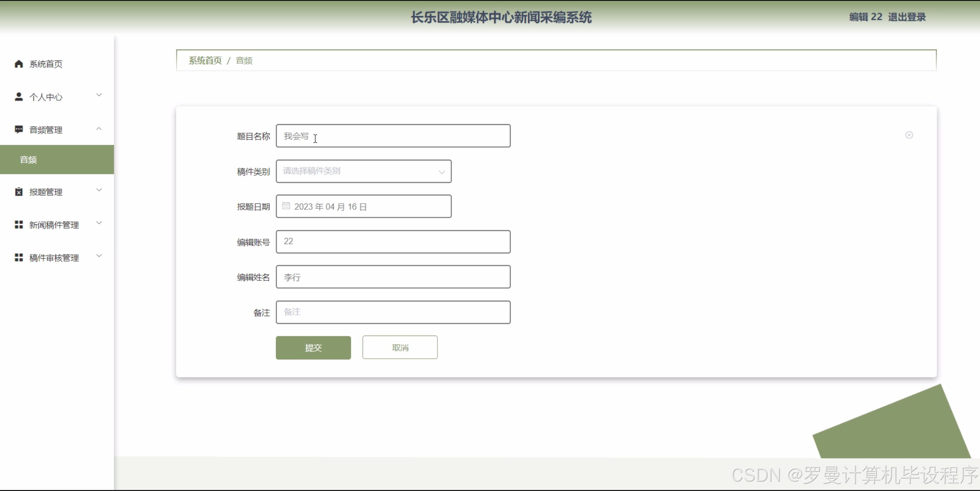
Task: Click the 系统首页 breadcrumb link
Action: click(205, 61)
